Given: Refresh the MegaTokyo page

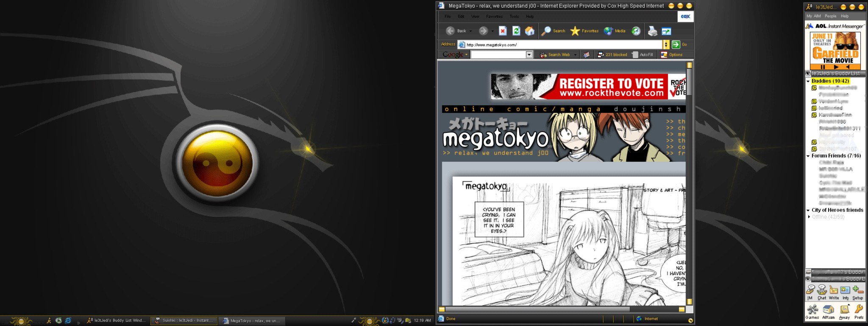Looking at the screenshot, I should [x=516, y=31].
